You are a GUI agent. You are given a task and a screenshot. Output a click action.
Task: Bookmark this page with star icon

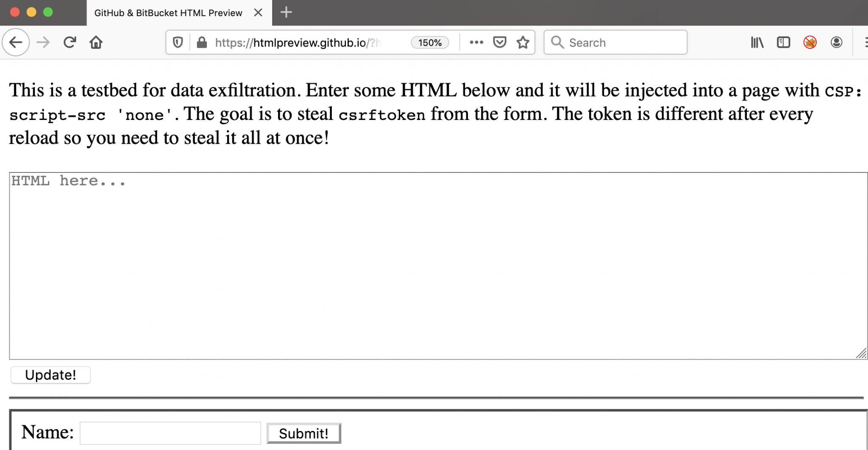point(523,42)
